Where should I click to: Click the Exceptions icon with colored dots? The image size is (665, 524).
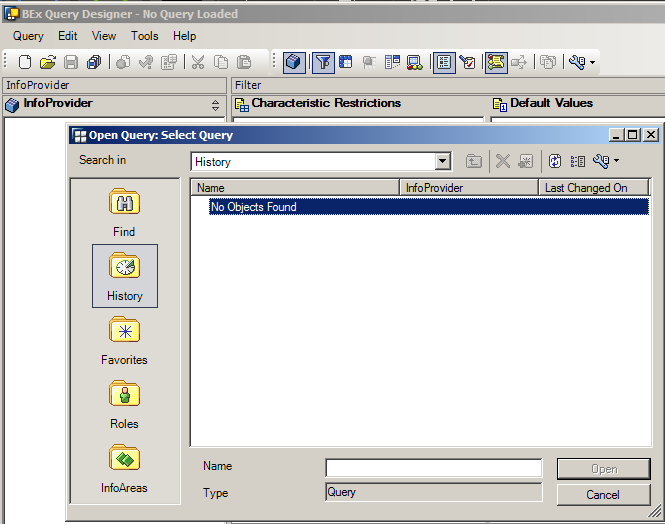tap(414, 63)
